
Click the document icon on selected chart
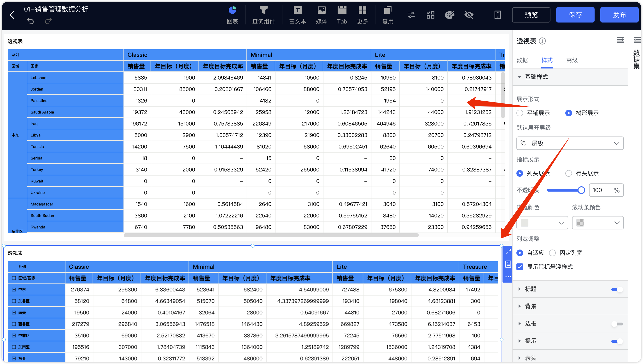[508, 264]
